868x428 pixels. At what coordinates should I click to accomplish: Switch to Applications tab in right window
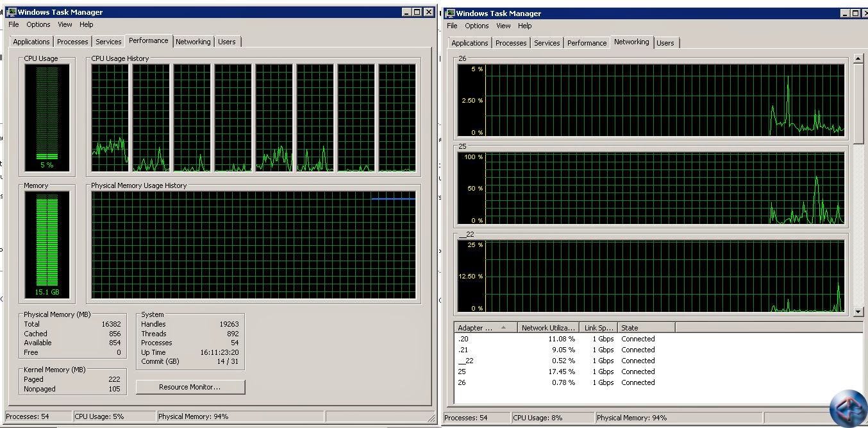click(470, 43)
